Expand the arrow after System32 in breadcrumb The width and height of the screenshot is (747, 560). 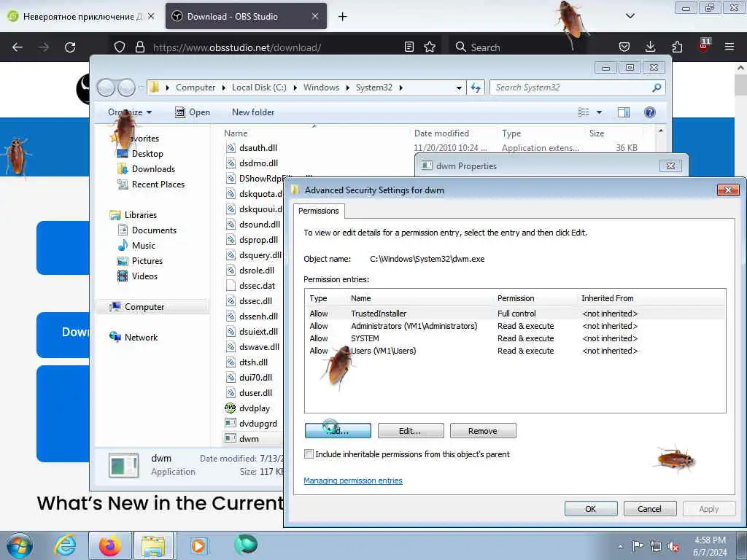coord(400,87)
